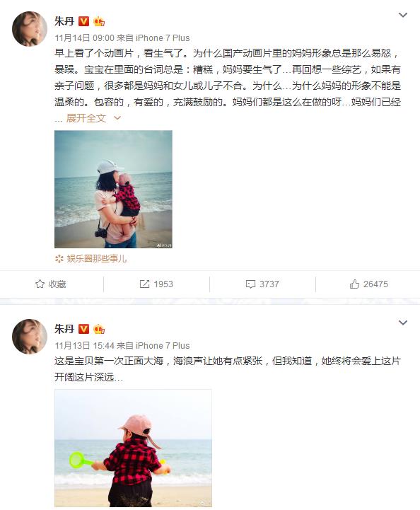Open the 娱乐圈那些事儿 topic link
Image resolution: width=420 pixels, height=510 pixels.
[x=97, y=259]
